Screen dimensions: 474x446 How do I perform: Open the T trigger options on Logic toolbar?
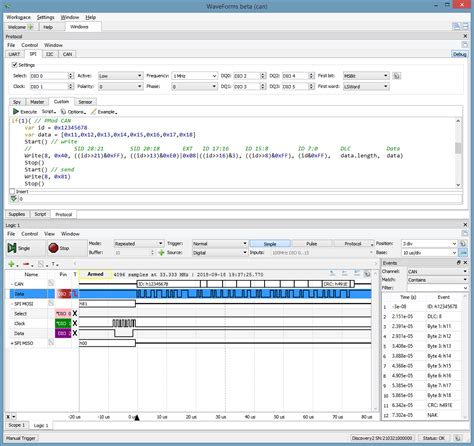point(55,264)
